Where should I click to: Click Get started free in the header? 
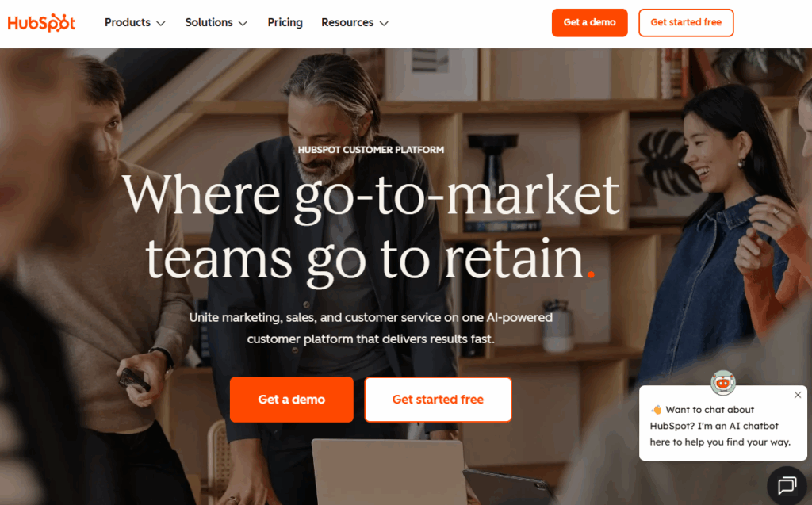pos(686,23)
